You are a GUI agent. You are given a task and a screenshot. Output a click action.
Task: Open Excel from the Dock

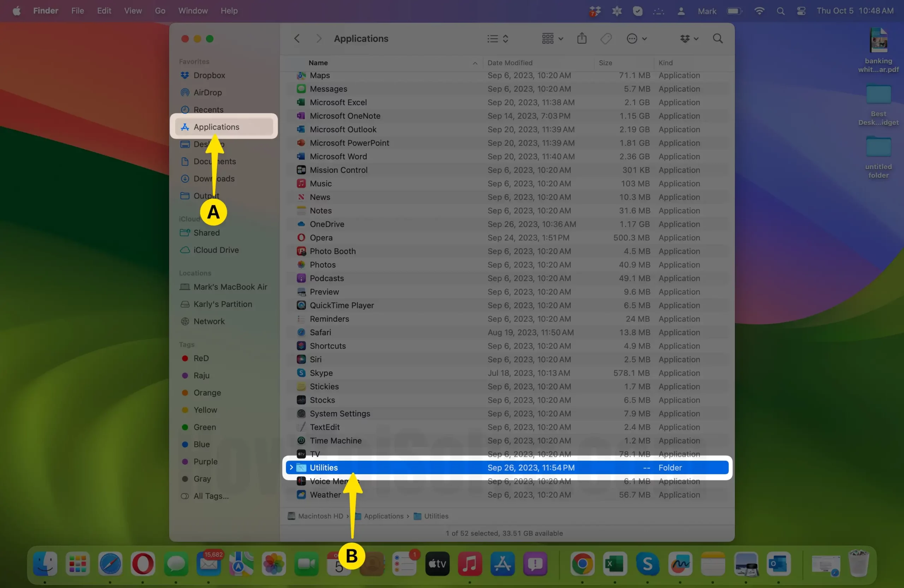coord(615,564)
